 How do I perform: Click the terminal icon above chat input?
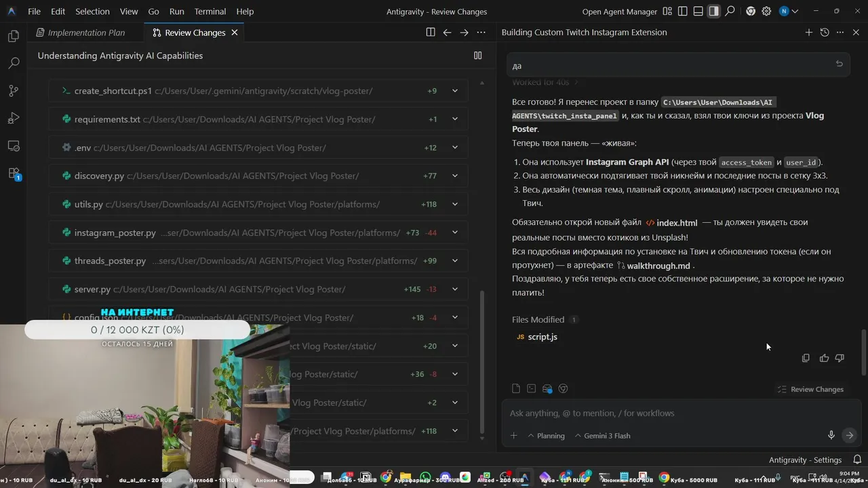[531, 388]
